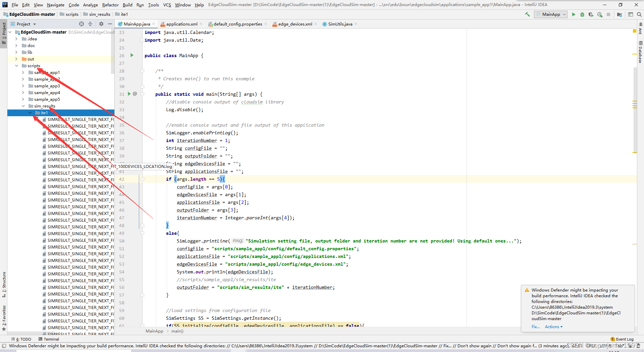Open the VCS menu
Screen dimensions: 644x352
tap(167, 5)
